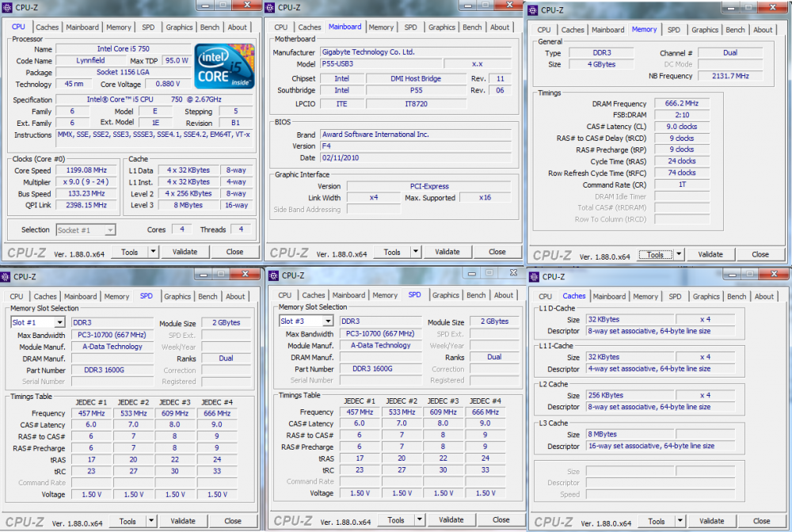
Task: Click the L2 Cache size '256 KBytes' in the caches window
Action: tap(630, 395)
